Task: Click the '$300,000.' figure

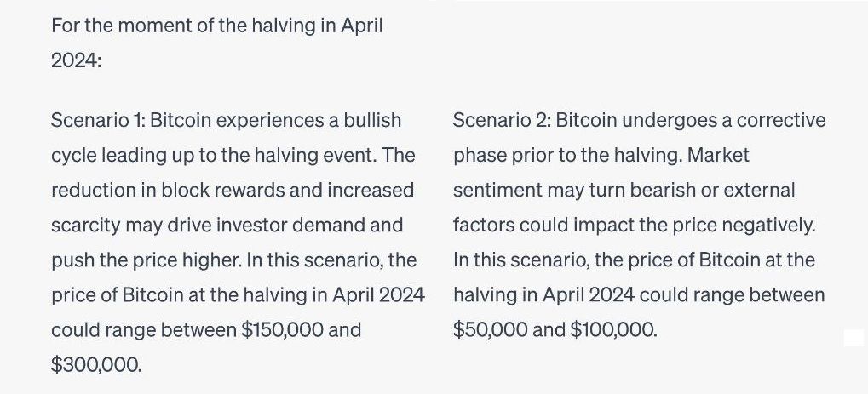Action: 96,364
